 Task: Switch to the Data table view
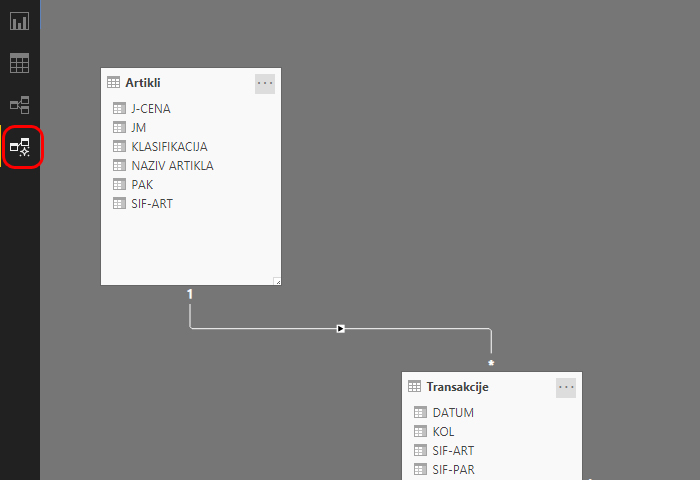[20, 63]
